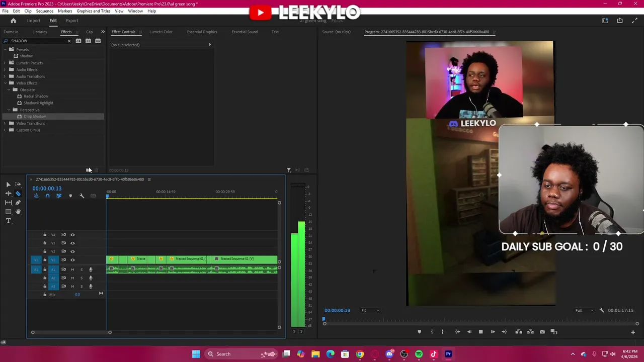Open the Fit zoom level dropdown
The image size is (644, 362).
pyautogui.click(x=370, y=310)
